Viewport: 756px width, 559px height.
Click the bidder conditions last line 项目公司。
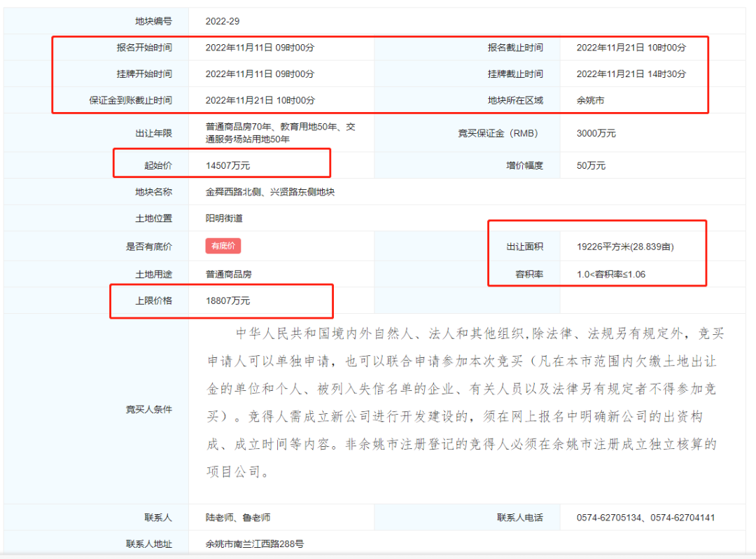(238, 471)
